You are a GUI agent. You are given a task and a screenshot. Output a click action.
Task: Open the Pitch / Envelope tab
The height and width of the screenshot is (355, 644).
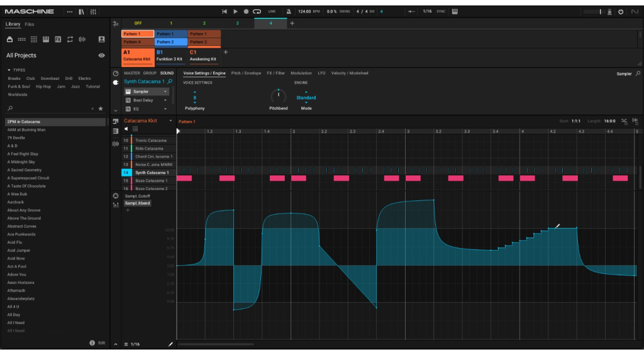click(246, 74)
